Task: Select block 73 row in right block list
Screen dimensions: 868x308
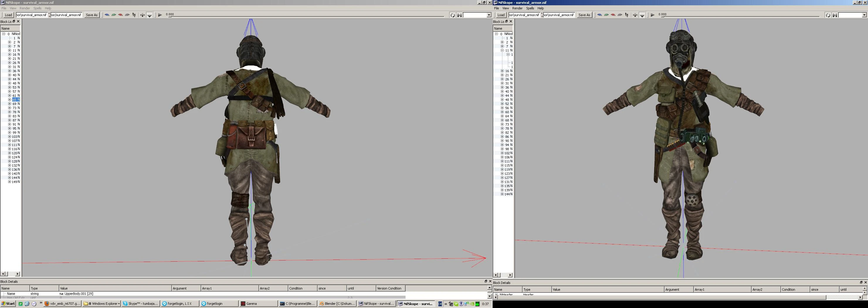Action: pos(509,124)
